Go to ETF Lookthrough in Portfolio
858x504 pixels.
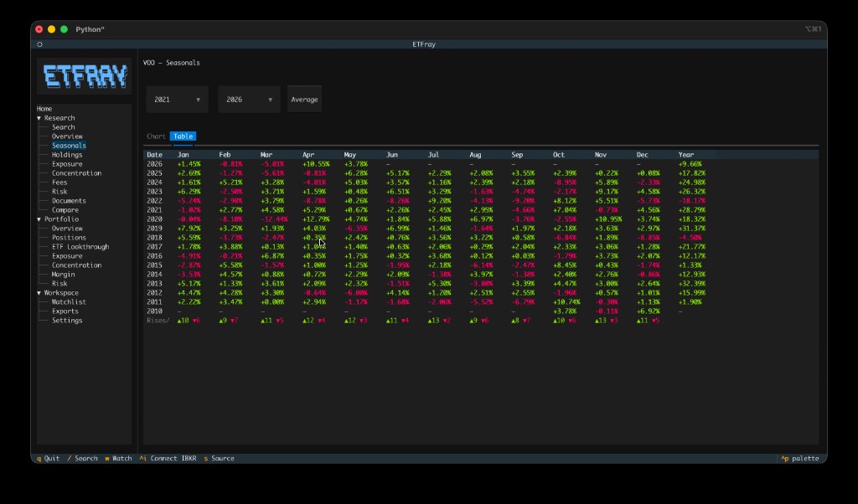click(x=80, y=246)
